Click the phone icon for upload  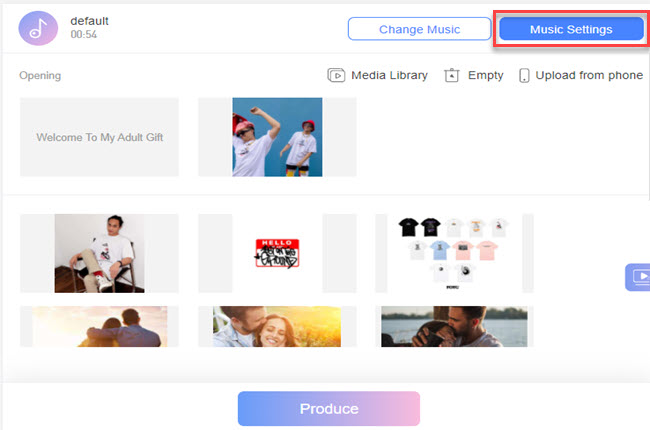click(x=524, y=75)
